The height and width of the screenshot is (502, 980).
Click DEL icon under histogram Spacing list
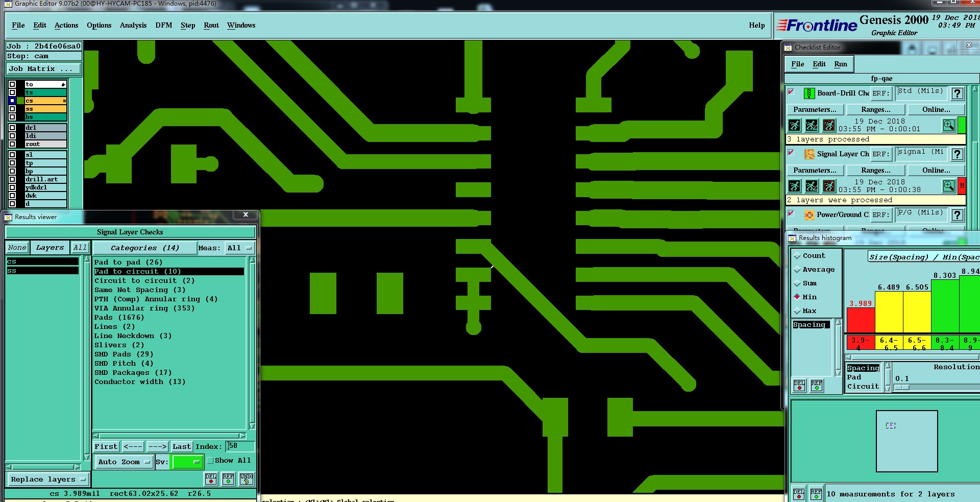click(x=799, y=386)
